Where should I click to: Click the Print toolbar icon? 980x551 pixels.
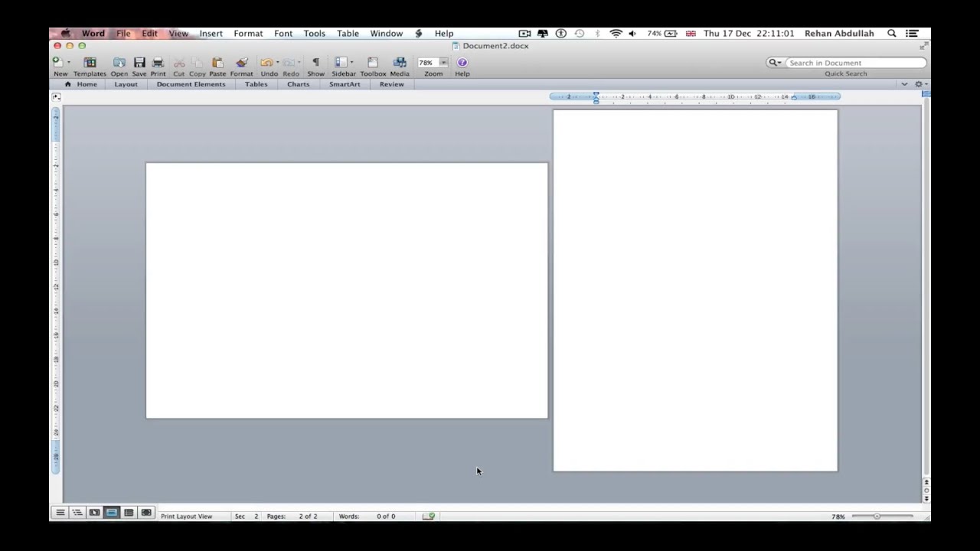click(x=158, y=62)
